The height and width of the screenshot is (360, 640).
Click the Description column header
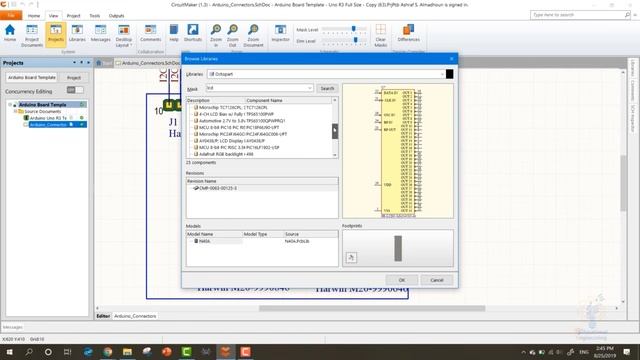216,100
